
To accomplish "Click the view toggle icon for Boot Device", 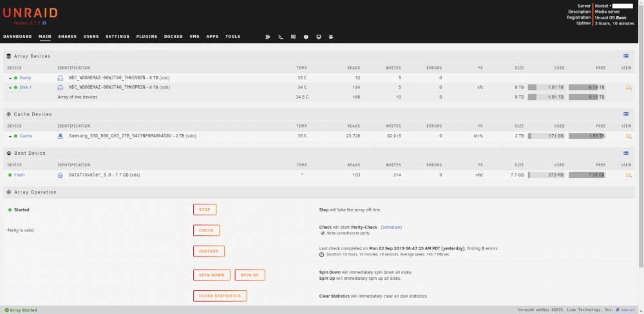I will pyautogui.click(x=626, y=153).
